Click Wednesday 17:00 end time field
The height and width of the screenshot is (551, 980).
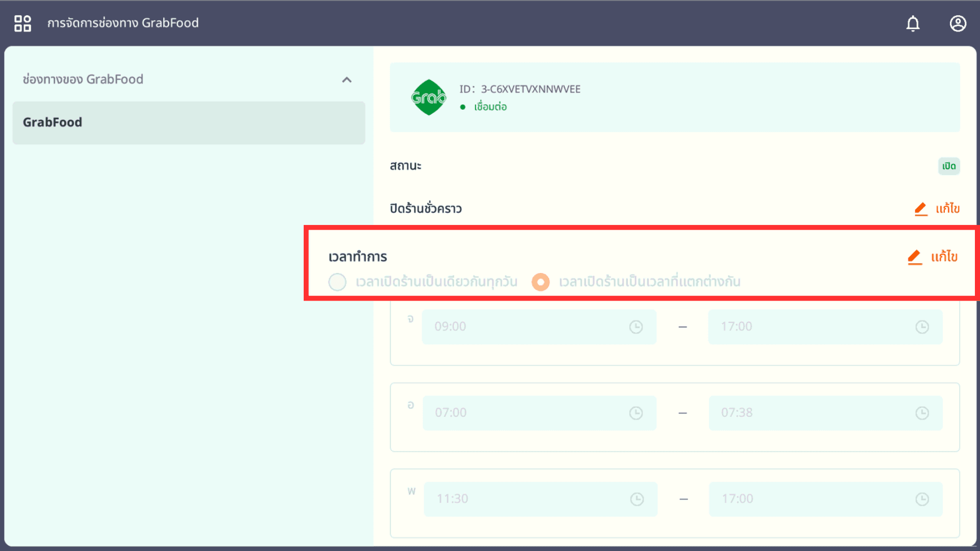(x=812, y=499)
